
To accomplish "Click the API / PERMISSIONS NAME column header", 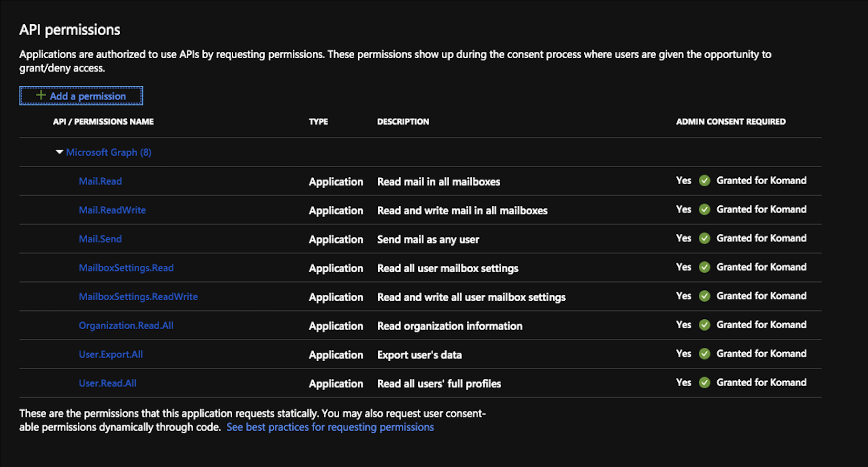I will [103, 122].
